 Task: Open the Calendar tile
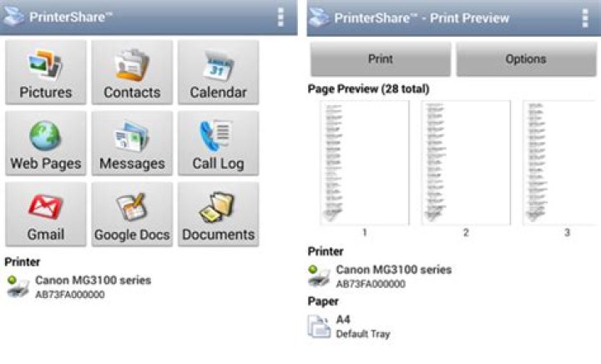(x=218, y=72)
